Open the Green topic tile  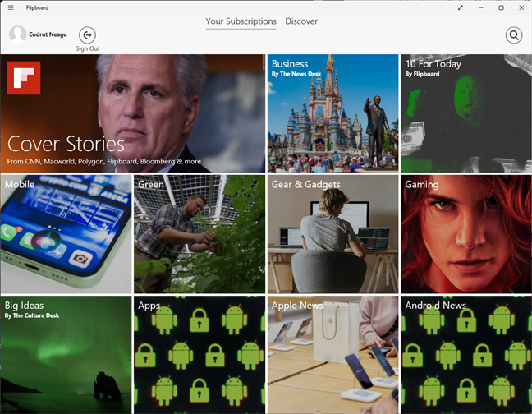(199, 234)
